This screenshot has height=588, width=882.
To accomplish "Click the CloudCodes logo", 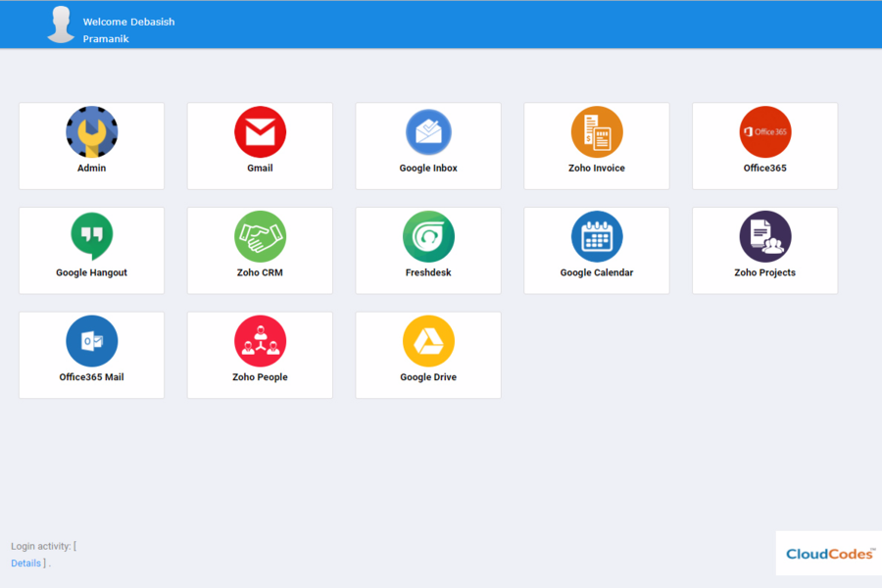I will 829,554.
